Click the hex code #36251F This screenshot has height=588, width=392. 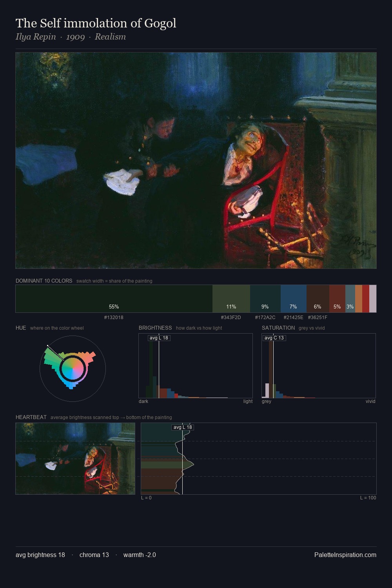click(318, 318)
